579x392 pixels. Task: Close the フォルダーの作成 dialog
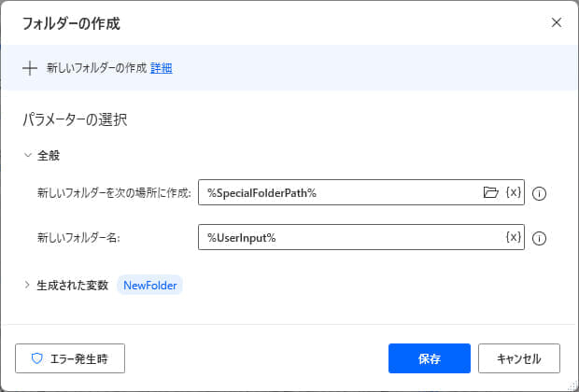(557, 22)
